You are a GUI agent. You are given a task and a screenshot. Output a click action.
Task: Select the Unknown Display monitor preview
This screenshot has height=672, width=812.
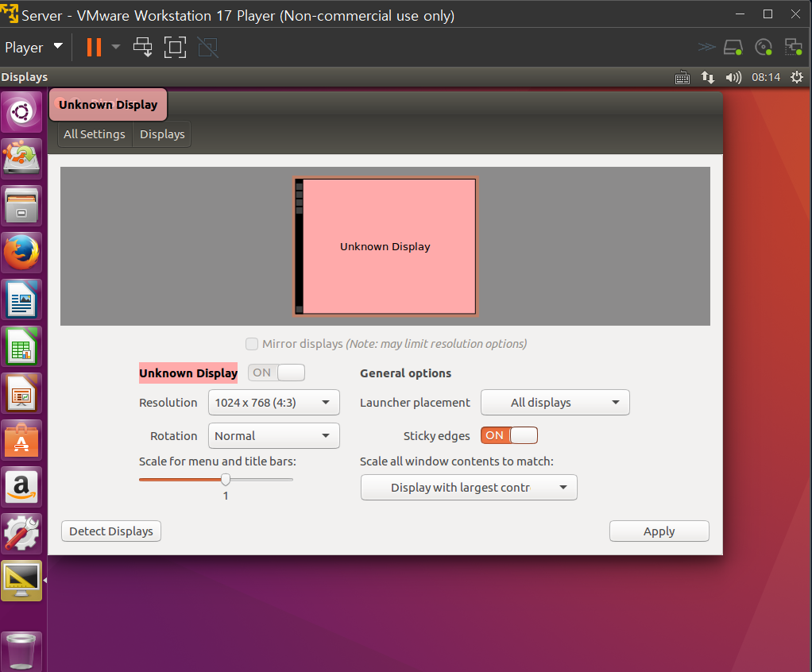[385, 246]
